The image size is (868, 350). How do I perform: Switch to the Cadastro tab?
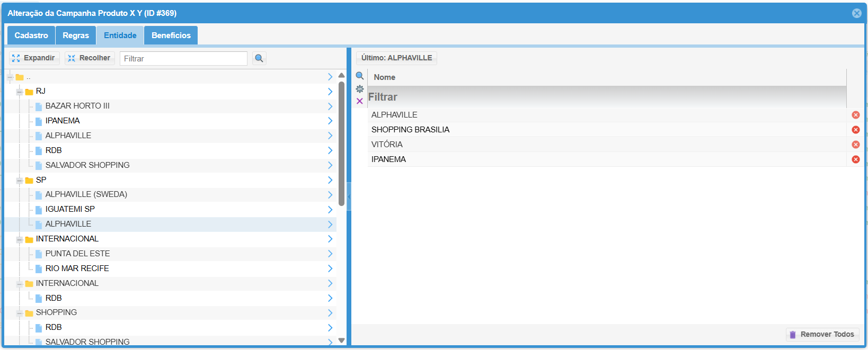pyautogui.click(x=31, y=35)
